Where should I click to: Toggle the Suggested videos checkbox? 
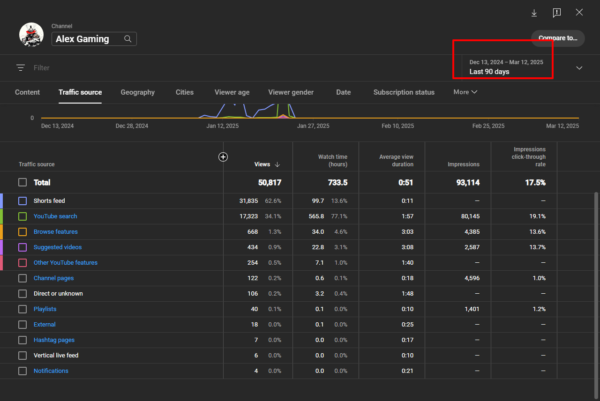pos(23,247)
